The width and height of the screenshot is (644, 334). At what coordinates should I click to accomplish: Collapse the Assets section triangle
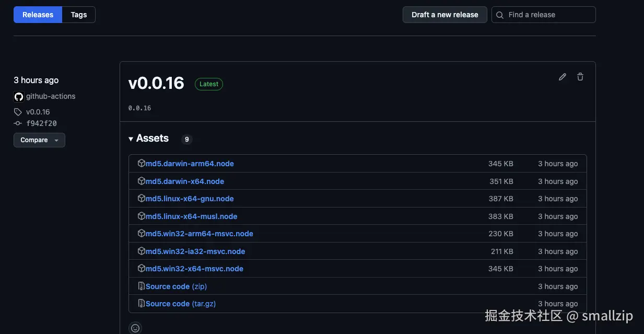point(131,139)
